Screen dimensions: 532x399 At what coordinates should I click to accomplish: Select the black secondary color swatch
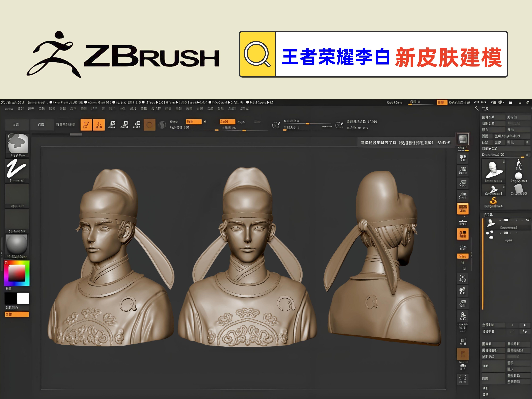11,298
